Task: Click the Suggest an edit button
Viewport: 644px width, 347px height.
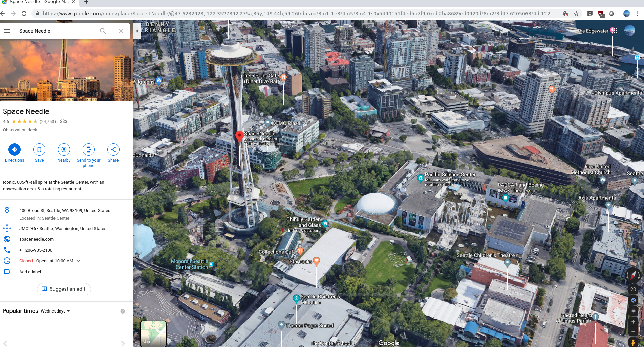Action: click(x=64, y=289)
